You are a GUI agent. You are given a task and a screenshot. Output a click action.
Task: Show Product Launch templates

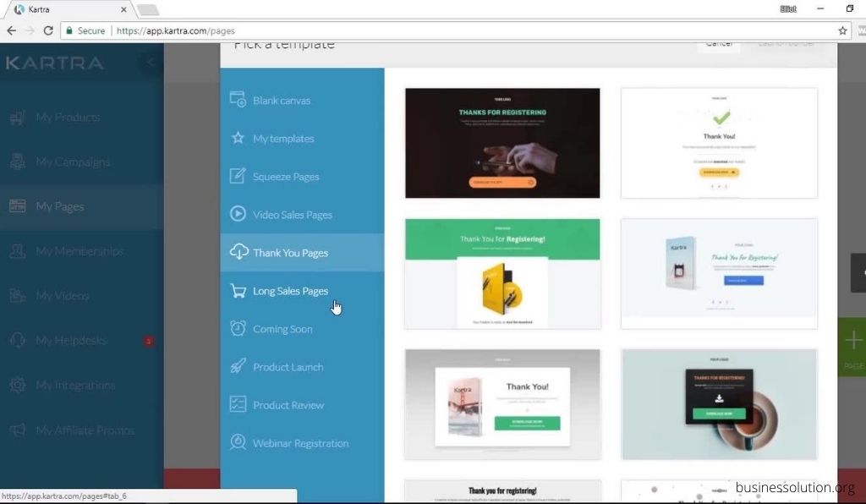pyautogui.click(x=302, y=367)
